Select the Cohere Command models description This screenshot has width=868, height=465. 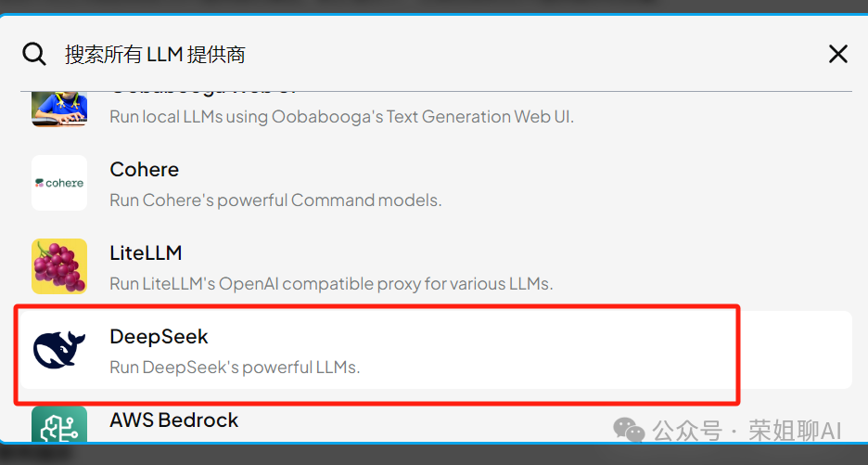(275, 200)
